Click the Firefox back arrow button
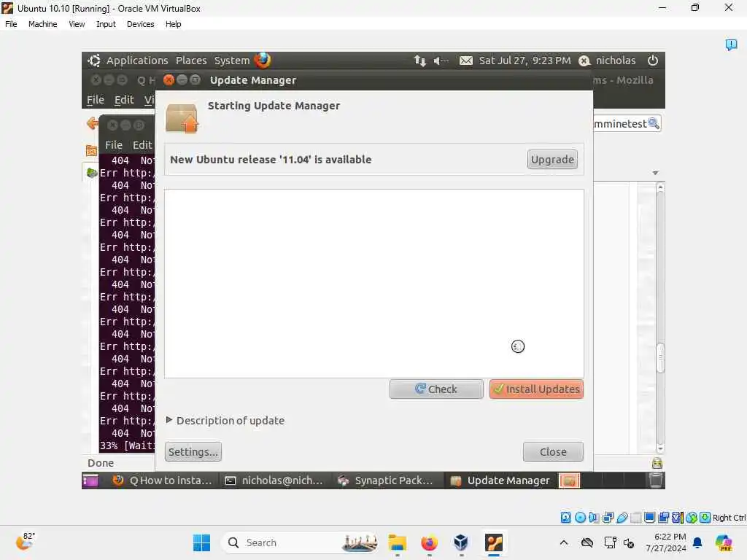 93,123
